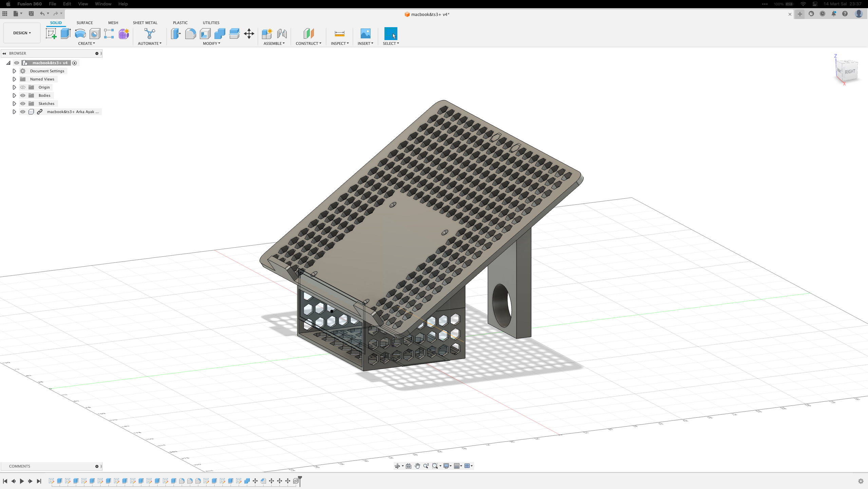
Task: Open the data panel grid icon
Action: [x=5, y=14]
